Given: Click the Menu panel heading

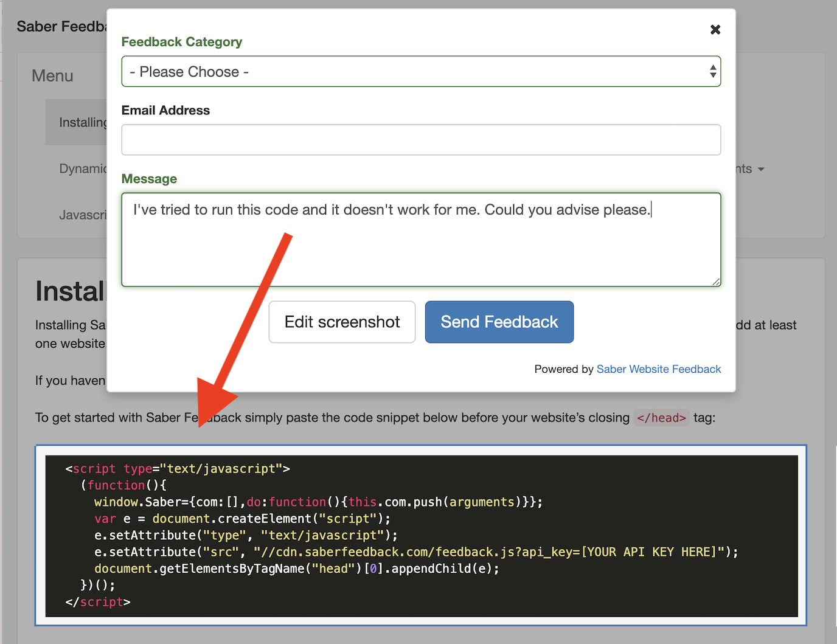Looking at the screenshot, I should [52, 75].
